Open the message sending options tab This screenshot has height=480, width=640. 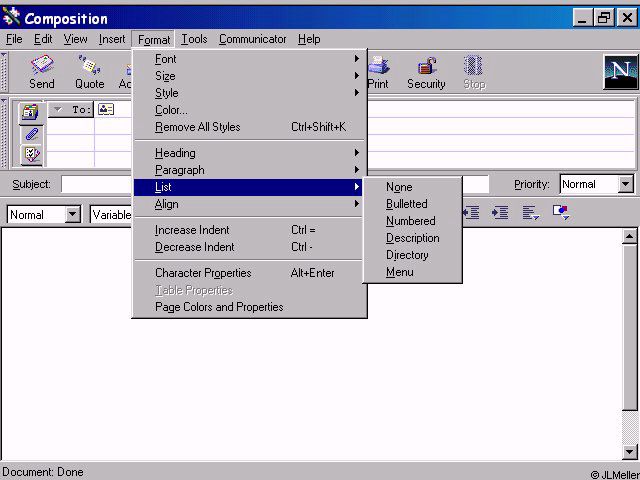click(31, 154)
